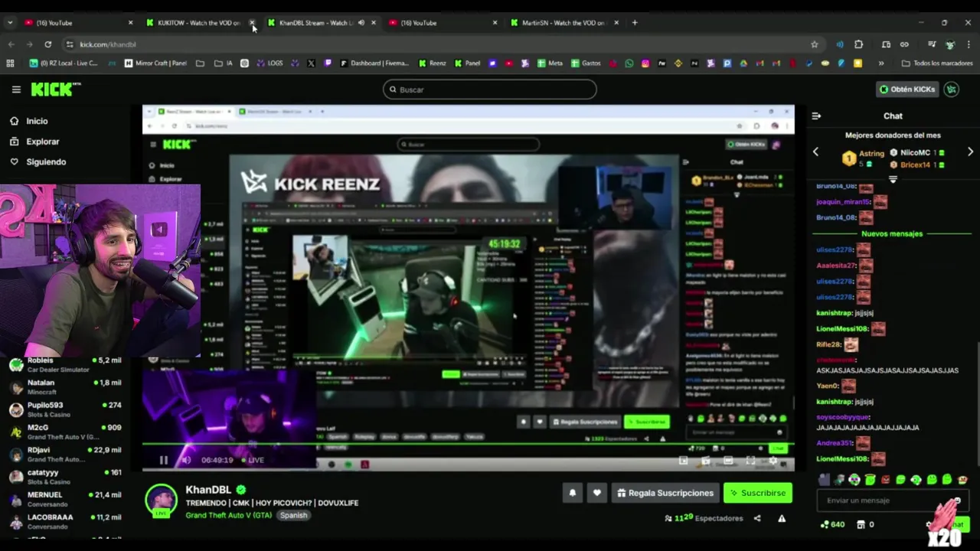
Task: Open the chat store icon
Action: tap(861, 524)
